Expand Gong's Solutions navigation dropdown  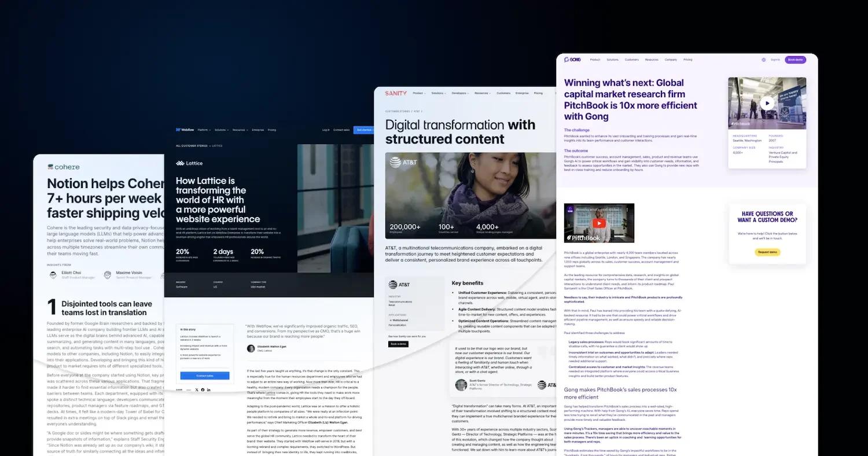(x=612, y=60)
